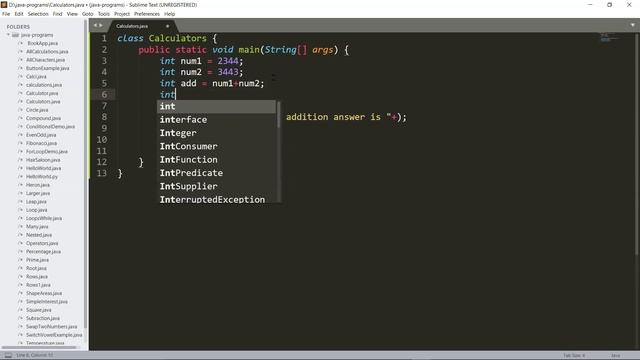This screenshot has width=640, height=360.
Task: Open AllCalculations.java in sidebar
Action: pos(47,52)
